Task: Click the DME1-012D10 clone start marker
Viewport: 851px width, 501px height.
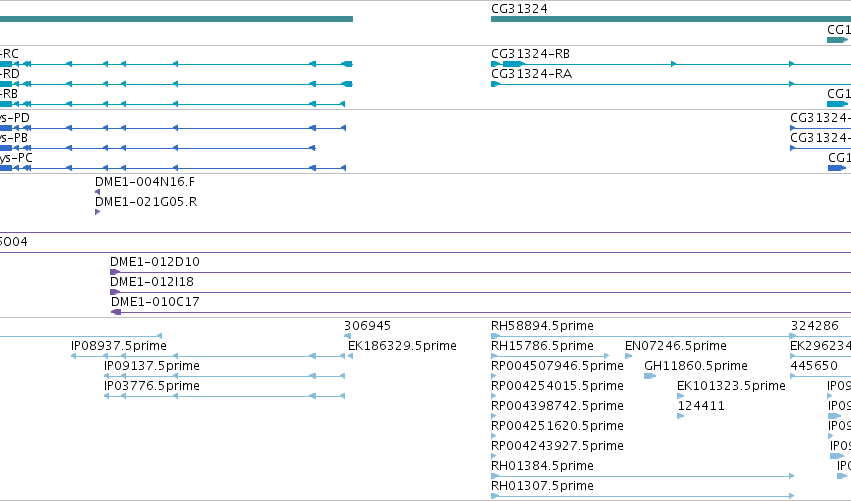Action: tap(115, 272)
